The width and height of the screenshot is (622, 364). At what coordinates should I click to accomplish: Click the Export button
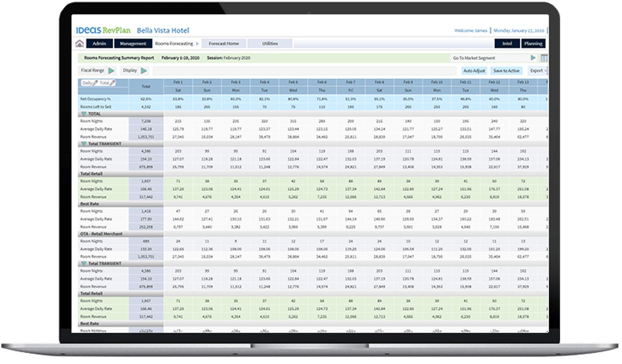537,71
